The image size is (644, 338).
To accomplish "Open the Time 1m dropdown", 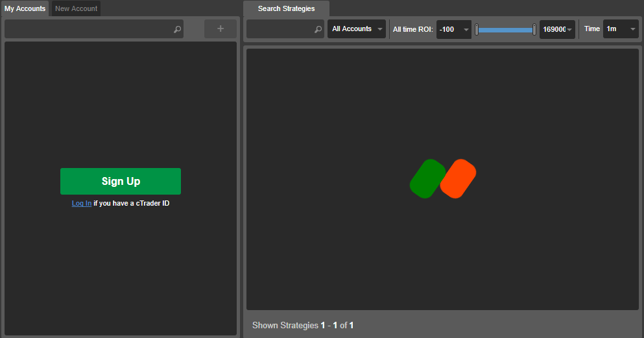I will (x=621, y=29).
